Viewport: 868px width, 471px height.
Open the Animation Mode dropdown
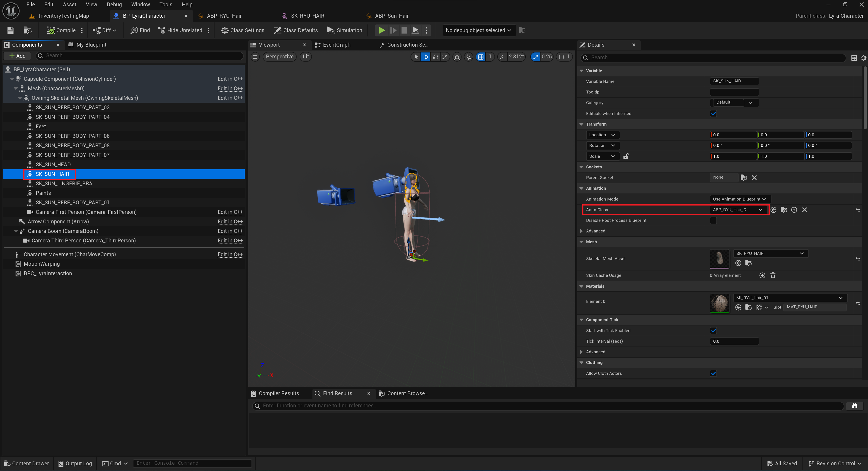740,199
